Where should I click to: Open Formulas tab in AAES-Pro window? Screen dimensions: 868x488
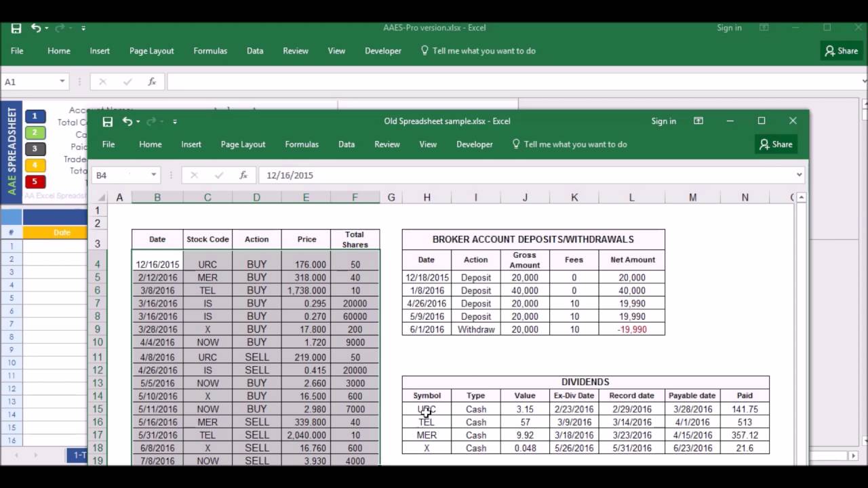click(x=210, y=51)
